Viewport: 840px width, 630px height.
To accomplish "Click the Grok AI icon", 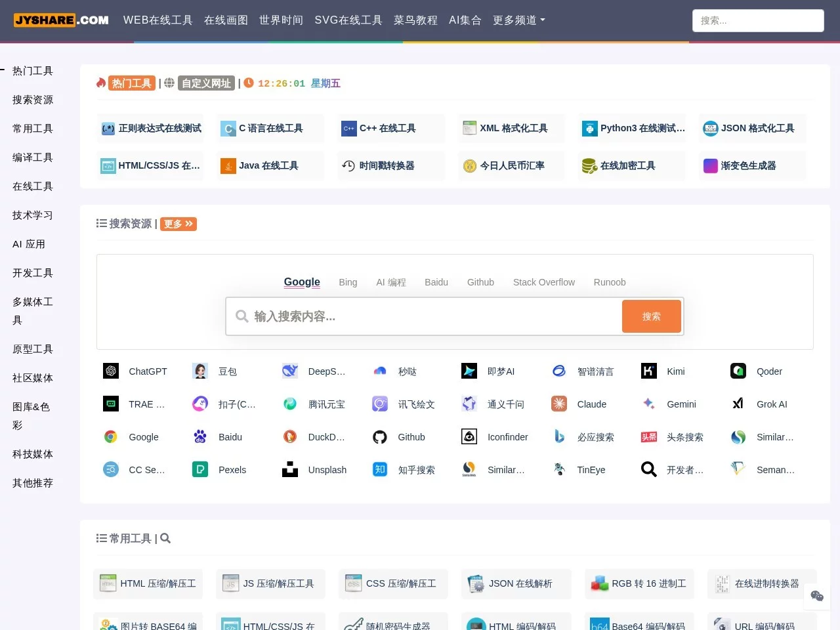I will pyautogui.click(x=738, y=404).
